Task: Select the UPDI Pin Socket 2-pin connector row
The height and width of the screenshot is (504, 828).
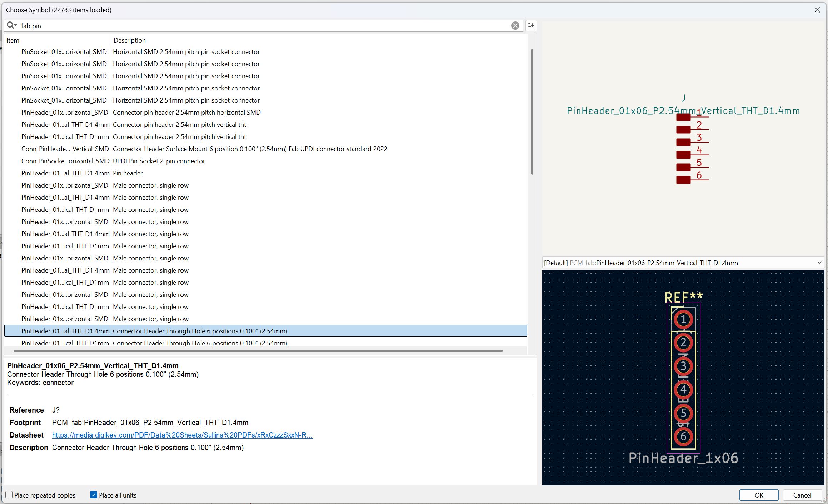Action: tap(159, 161)
